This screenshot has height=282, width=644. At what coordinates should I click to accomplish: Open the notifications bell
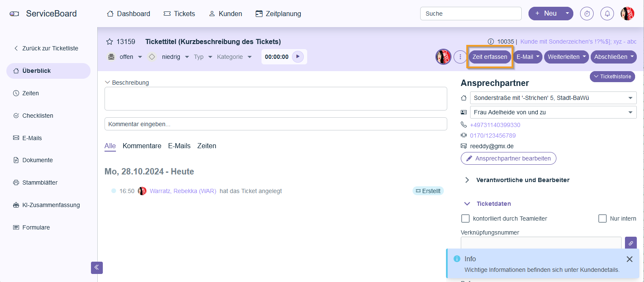(607, 14)
